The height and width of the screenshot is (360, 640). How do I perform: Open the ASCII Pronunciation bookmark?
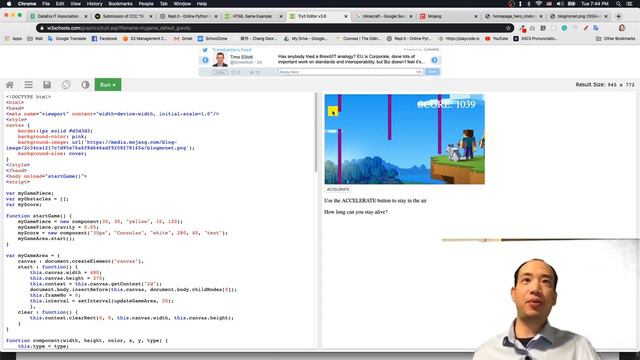click(x=535, y=38)
